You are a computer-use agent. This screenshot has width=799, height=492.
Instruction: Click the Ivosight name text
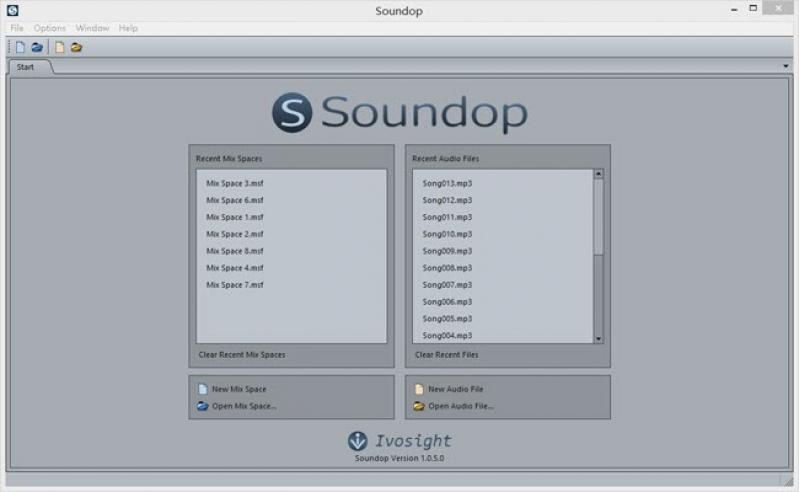(x=413, y=441)
